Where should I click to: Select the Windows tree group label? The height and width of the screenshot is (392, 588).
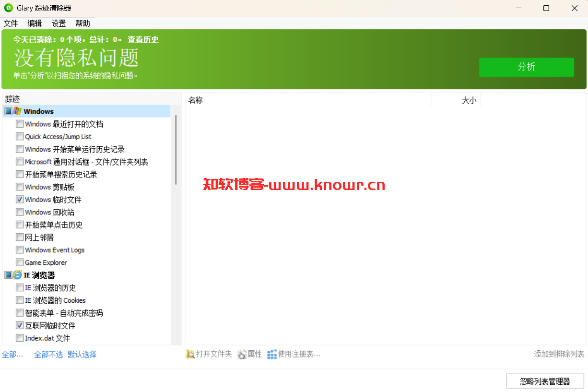(x=39, y=111)
